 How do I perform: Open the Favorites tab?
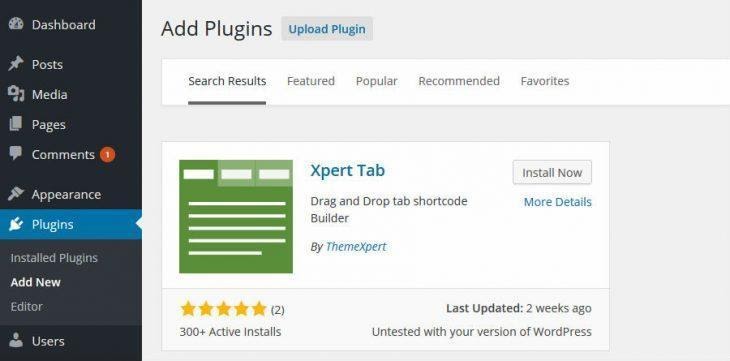point(545,81)
